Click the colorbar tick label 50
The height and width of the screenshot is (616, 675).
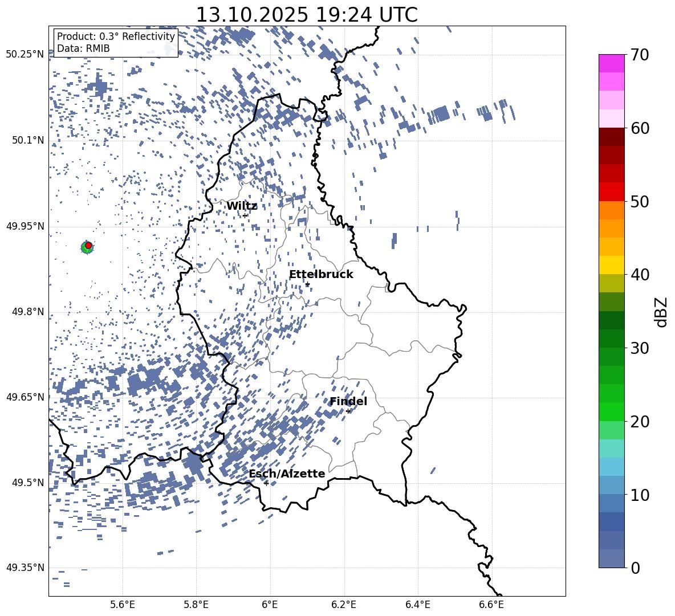point(640,202)
